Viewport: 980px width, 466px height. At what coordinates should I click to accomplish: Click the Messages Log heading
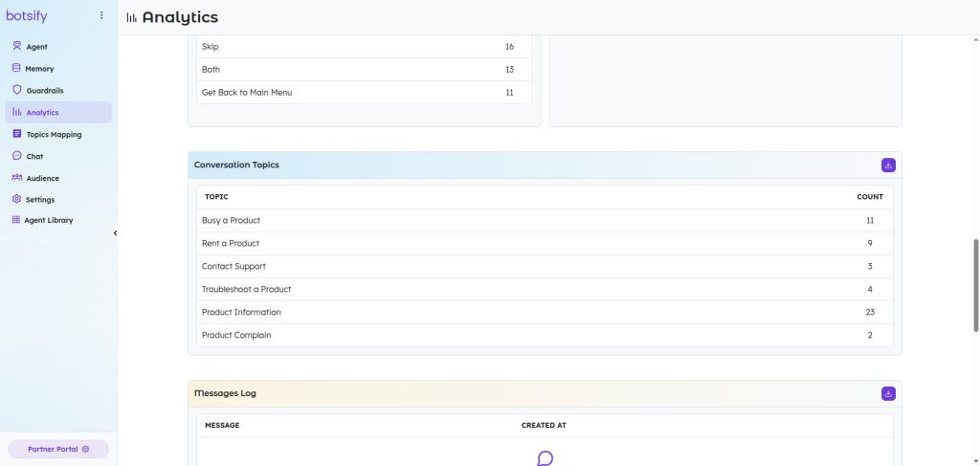pos(225,393)
